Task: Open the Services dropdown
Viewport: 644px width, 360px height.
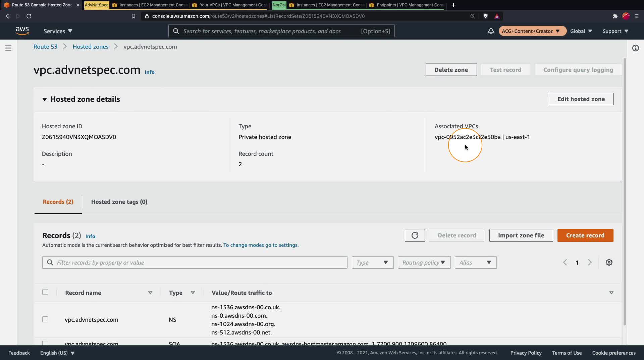Action: click(58, 31)
